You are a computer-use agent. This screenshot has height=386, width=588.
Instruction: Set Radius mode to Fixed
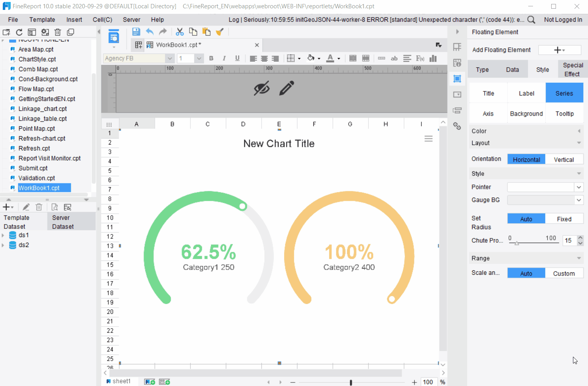point(564,219)
